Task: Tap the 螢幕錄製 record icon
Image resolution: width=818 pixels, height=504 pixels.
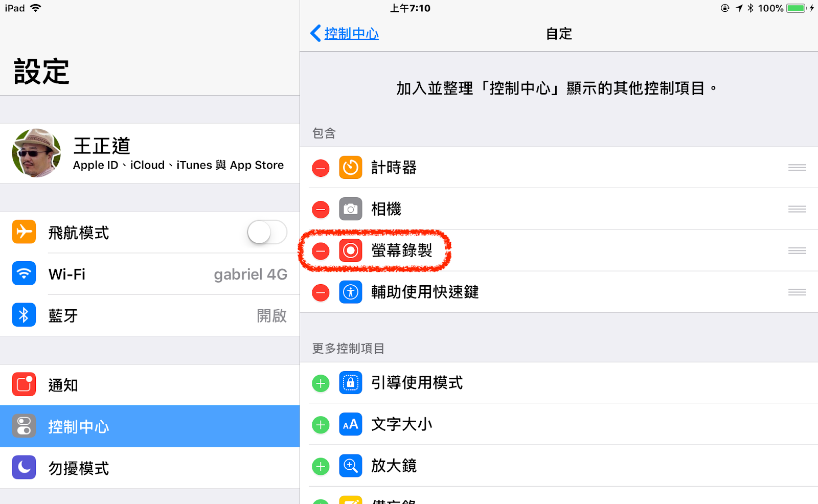Action: coord(351,250)
